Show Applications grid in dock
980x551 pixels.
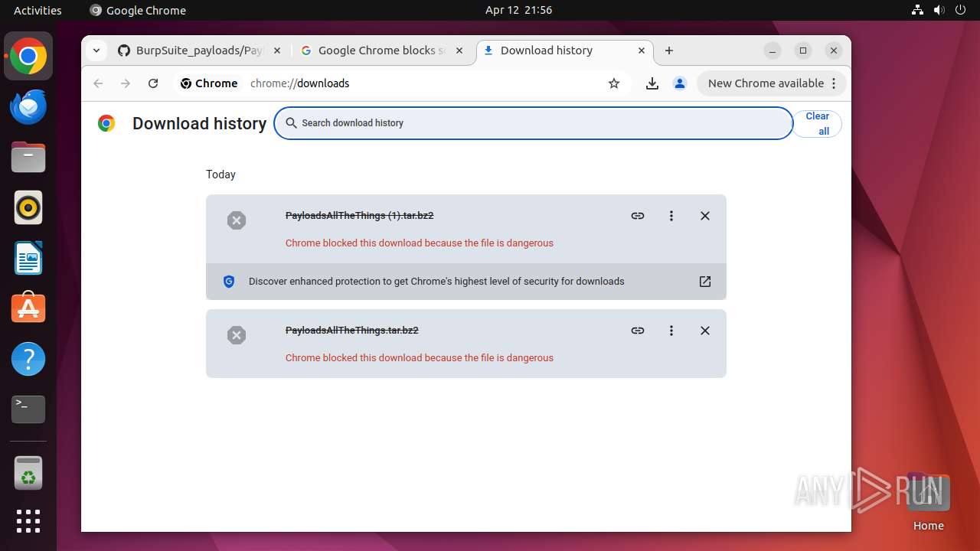click(28, 521)
